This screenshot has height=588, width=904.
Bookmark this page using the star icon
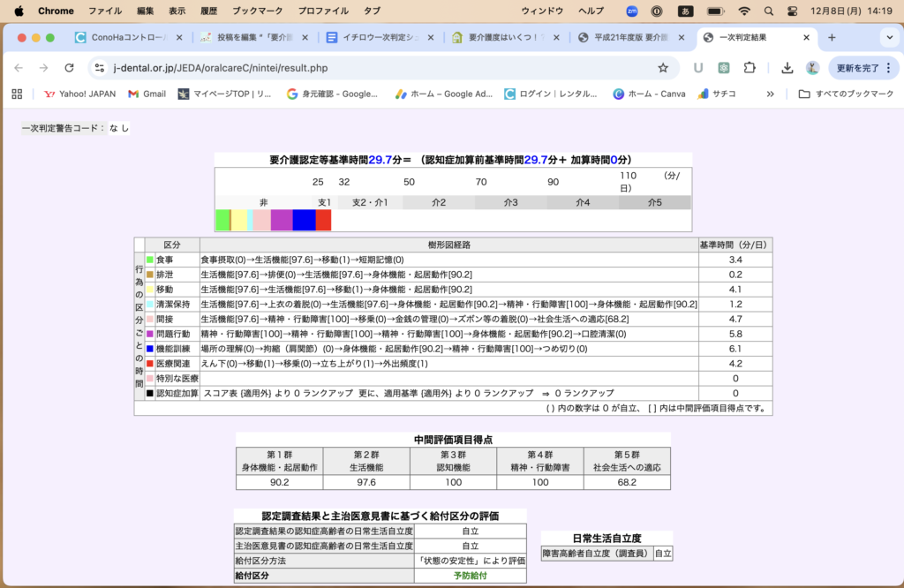coord(663,68)
